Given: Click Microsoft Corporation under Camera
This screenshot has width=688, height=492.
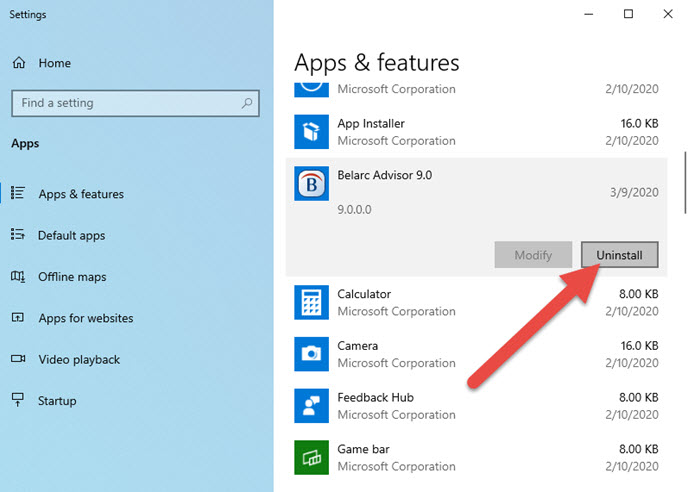Looking at the screenshot, I should pyautogui.click(x=396, y=363).
